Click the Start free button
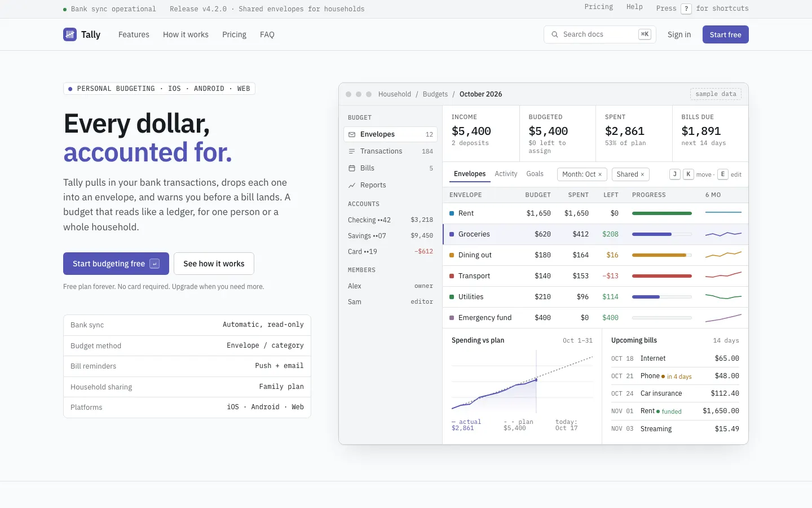Screen dimensions: 812x508 coord(726,34)
